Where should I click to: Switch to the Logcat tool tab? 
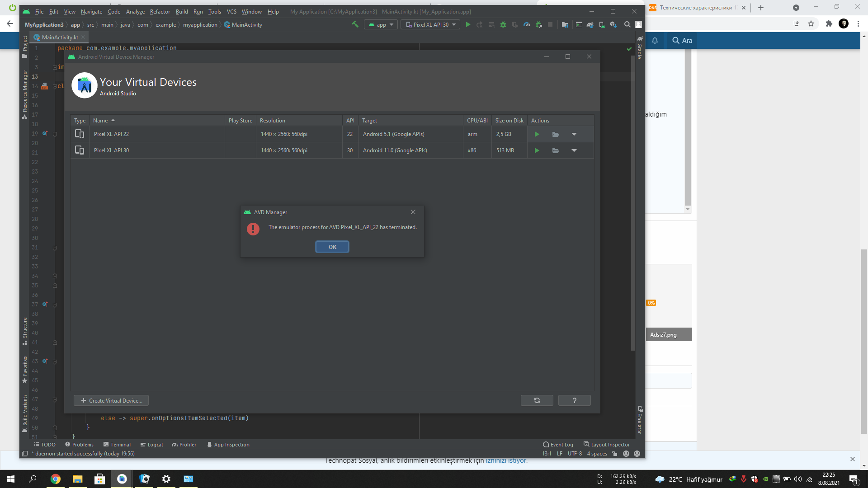[152, 445]
